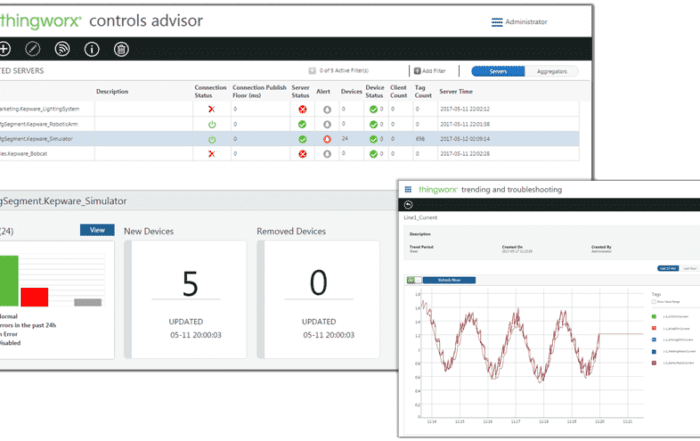Open the info toolbar icon
The height and width of the screenshot is (441, 700).
[x=92, y=49]
